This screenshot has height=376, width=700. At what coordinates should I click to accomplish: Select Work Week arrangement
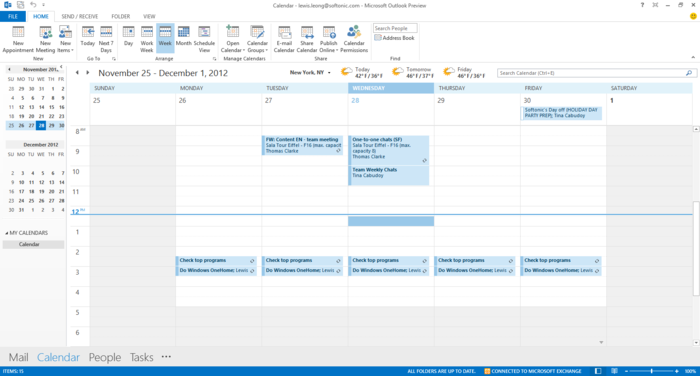tap(146, 39)
